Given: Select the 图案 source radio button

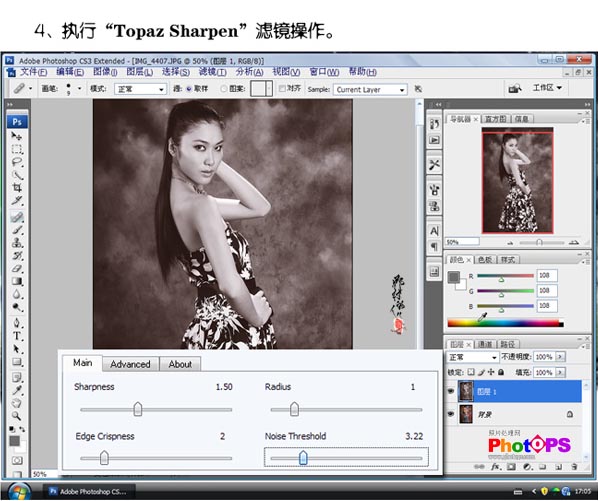Looking at the screenshot, I should tap(223, 89).
